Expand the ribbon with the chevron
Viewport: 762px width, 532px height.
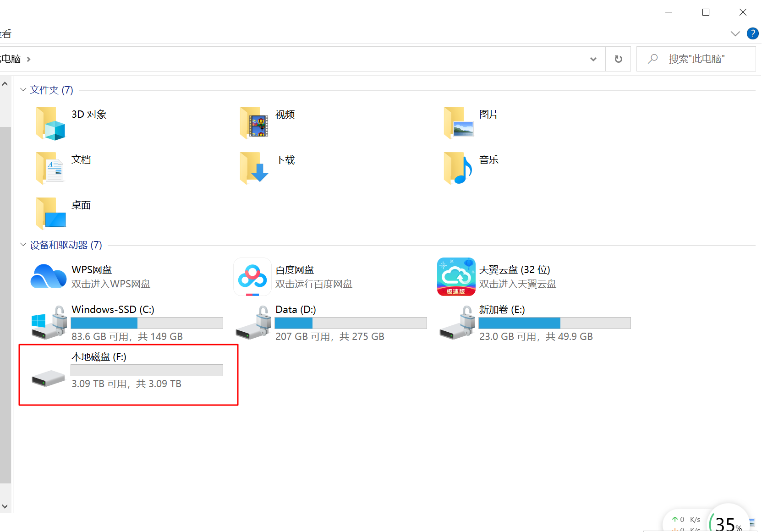pos(735,33)
